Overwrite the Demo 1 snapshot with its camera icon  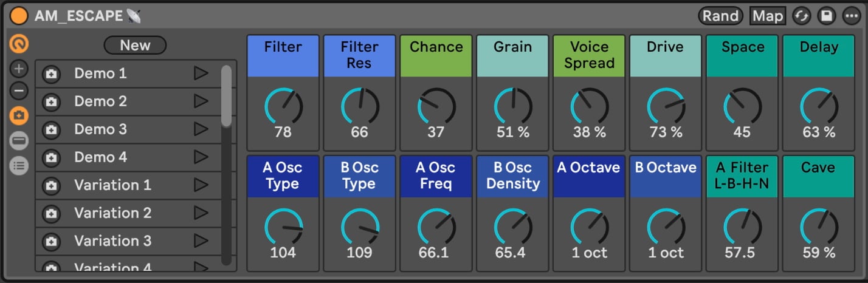coord(51,74)
